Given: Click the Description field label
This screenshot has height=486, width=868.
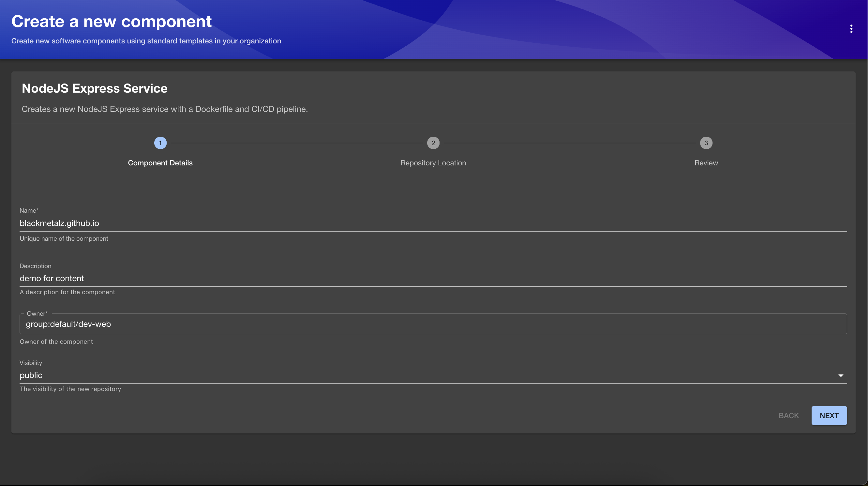Looking at the screenshot, I should tap(36, 266).
